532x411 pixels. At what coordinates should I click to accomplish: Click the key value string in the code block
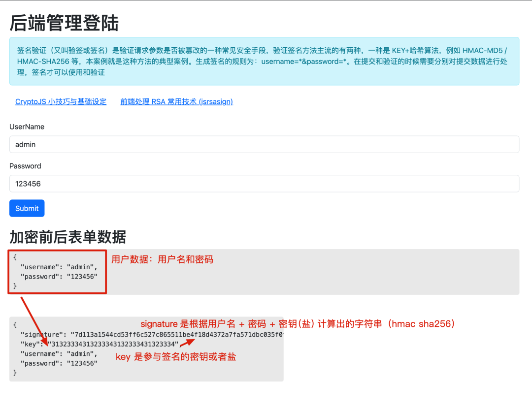pyautogui.click(x=113, y=344)
